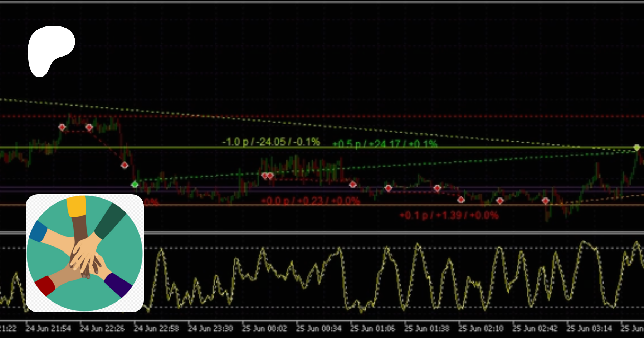Click the leftmost red diamond trade marker
The width and height of the screenshot is (644, 338).
click(62, 127)
